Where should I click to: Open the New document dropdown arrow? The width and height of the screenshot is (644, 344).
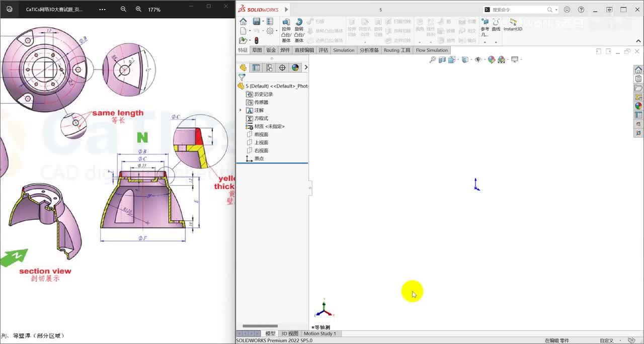click(x=250, y=31)
